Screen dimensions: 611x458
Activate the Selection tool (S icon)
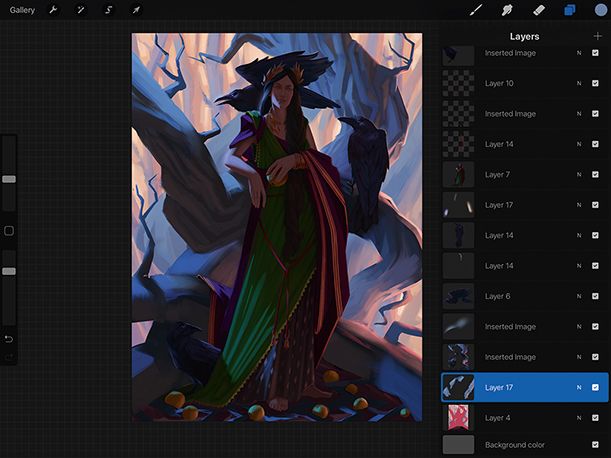pos(108,10)
